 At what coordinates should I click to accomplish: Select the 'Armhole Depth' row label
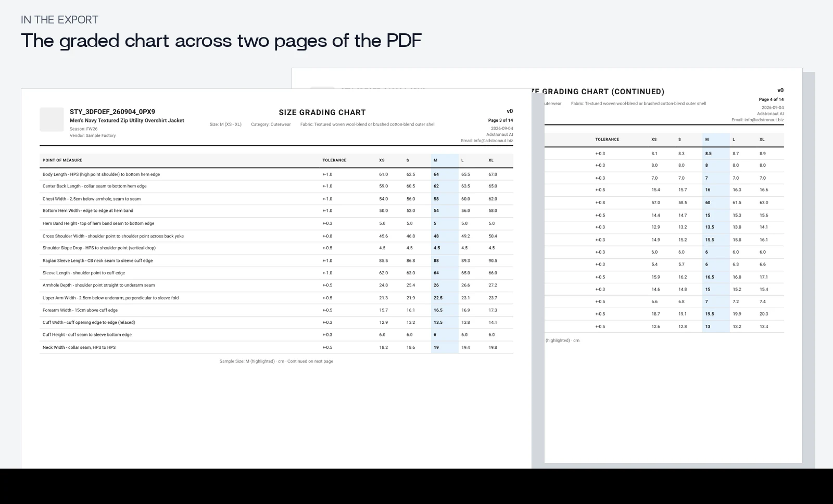[x=98, y=285]
